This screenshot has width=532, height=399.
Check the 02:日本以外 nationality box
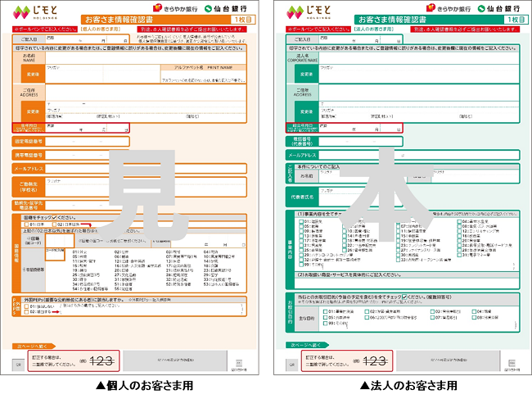coord(54,224)
